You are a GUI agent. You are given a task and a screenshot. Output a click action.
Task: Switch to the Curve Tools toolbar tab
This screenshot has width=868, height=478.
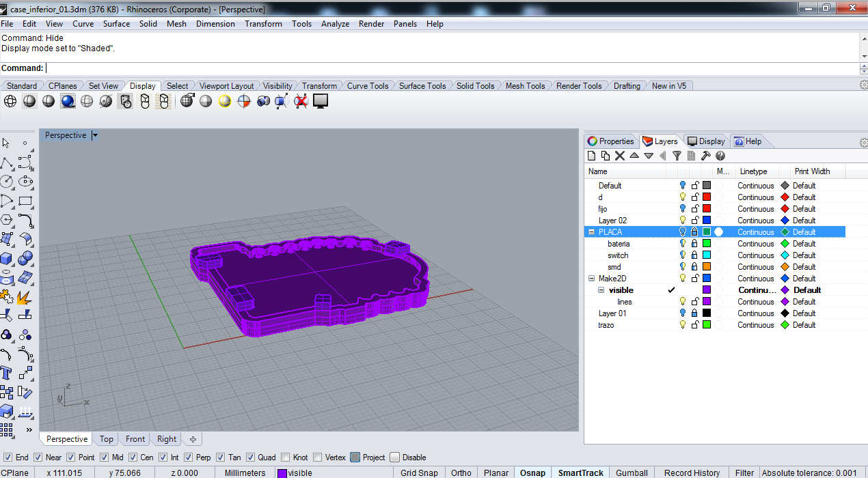tap(368, 86)
